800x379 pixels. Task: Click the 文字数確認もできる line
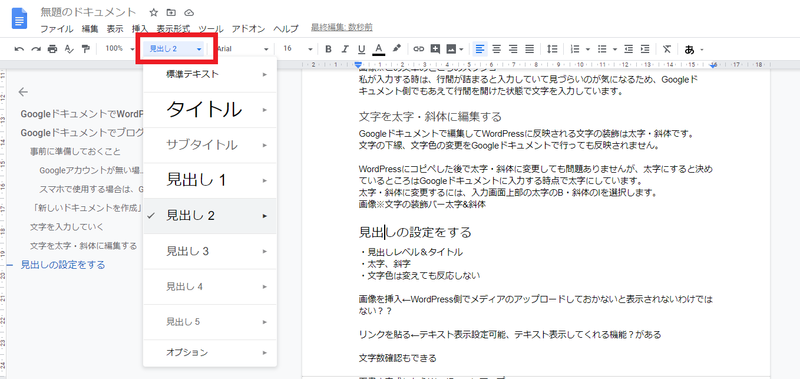point(397,358)
